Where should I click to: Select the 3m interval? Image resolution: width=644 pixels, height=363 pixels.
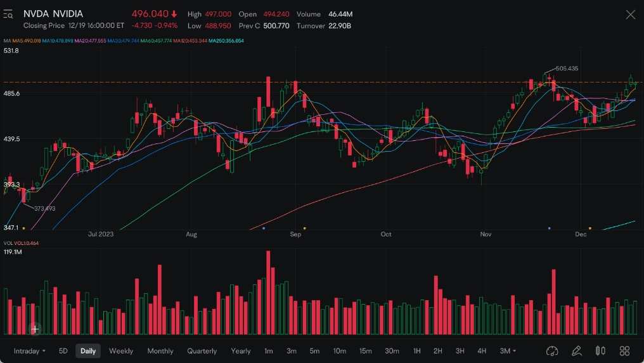click(x=291, y=351)
